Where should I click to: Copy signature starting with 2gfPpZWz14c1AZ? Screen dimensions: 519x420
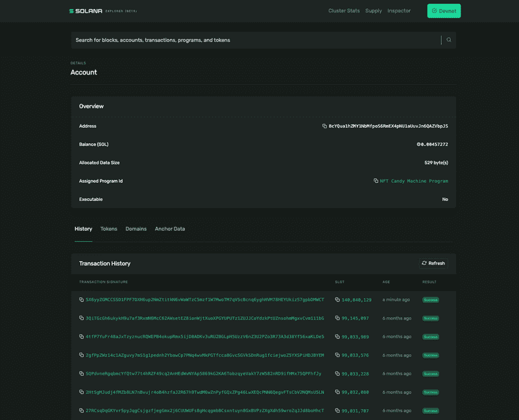(x=81, y=355)
